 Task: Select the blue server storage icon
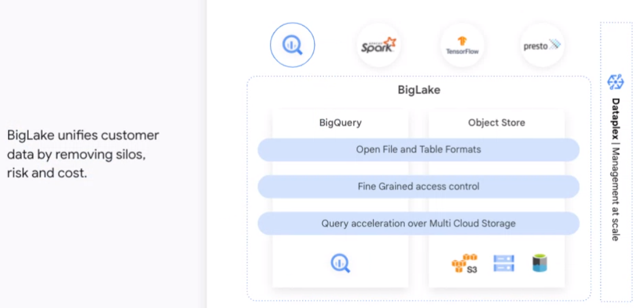tap(504, 263)
